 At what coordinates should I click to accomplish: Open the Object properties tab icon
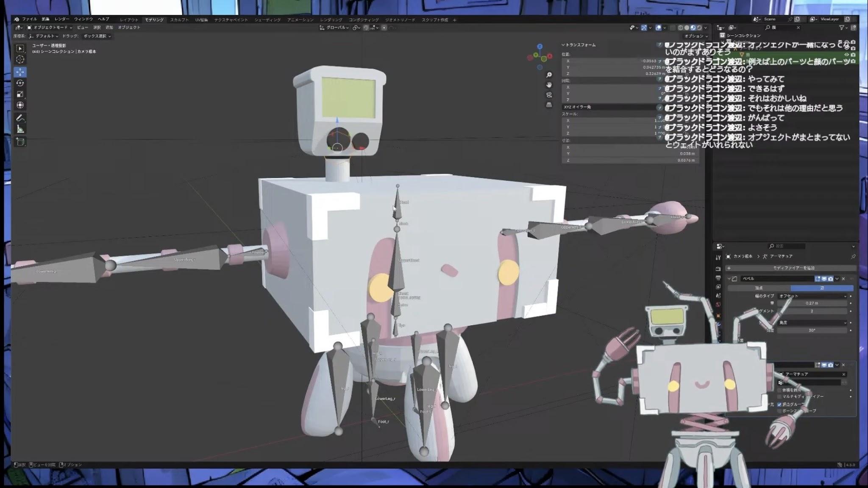(718, 316)
